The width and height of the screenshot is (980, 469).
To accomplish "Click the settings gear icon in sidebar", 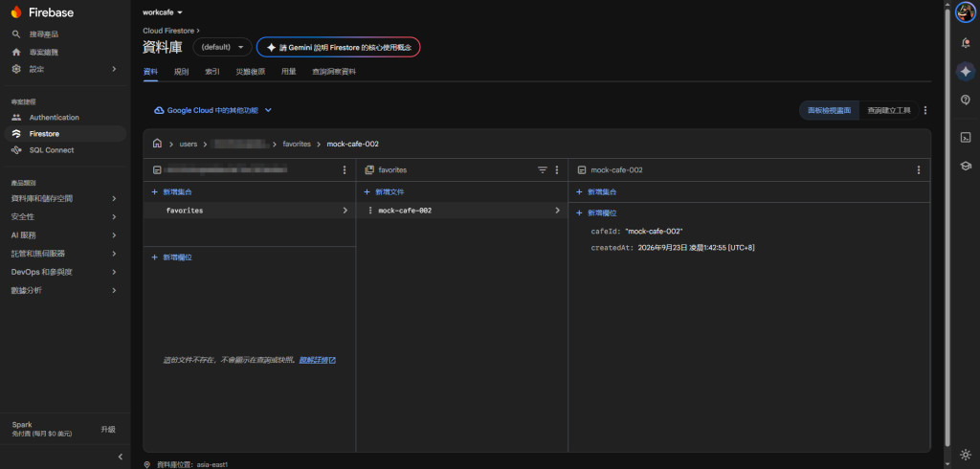I will point(16,69).
